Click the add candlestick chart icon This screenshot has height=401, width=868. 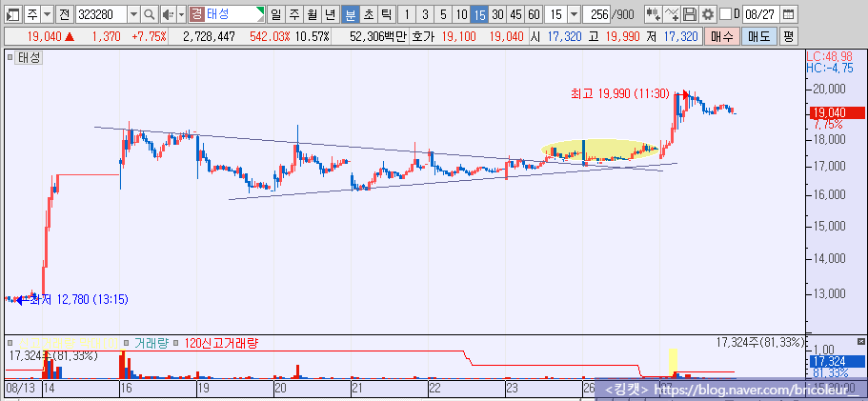[x=654, y=14]
